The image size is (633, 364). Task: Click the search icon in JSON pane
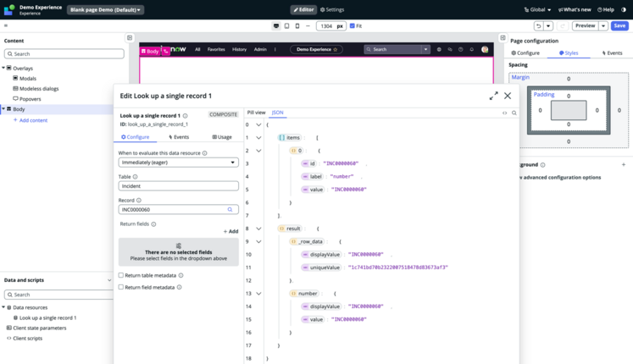[514, 113]
